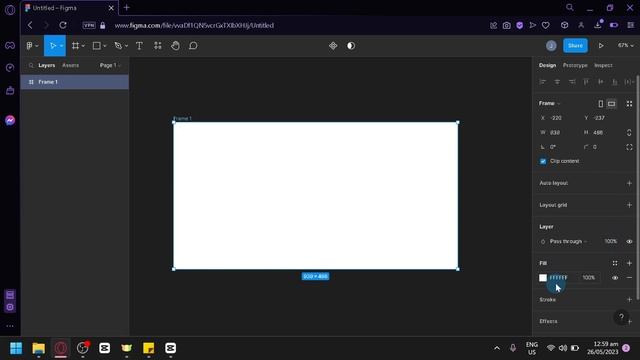The width and height of the screenshot is (640, 360).
Task: Open Fill styles four-dot icon
Action: click(615, 263)
